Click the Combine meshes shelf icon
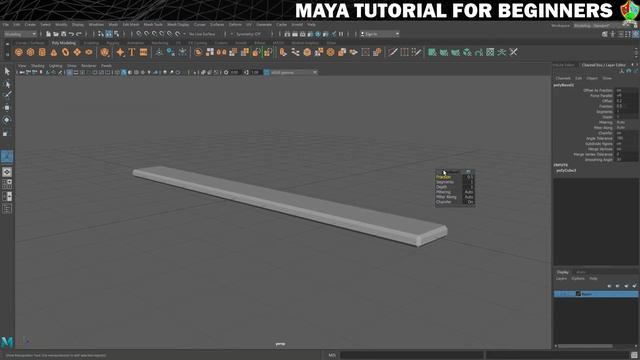Viewport: 640px width, 360px height. [198, 52]
